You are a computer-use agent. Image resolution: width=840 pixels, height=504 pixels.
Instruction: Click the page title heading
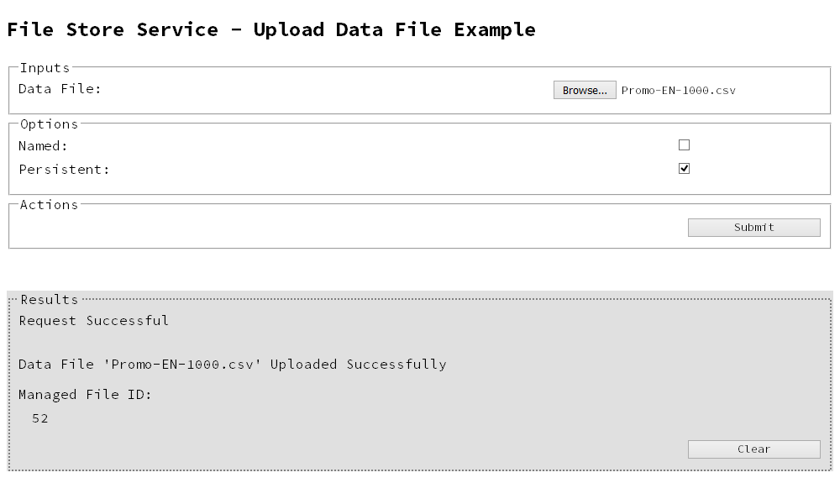click(270, 29)
